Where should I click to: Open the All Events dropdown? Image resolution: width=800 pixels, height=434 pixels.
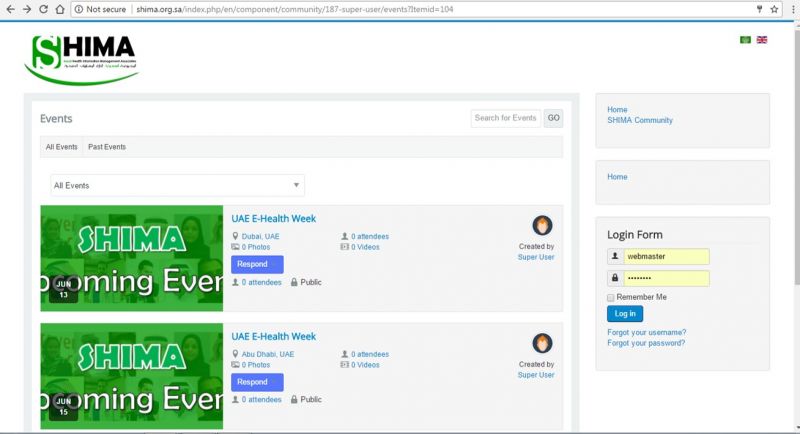pos(178,185)
